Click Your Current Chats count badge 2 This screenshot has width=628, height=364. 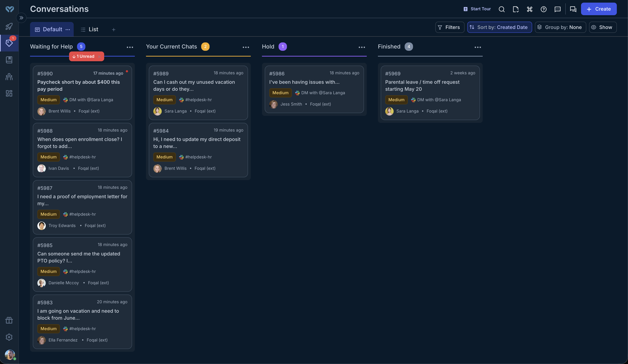(x=205, y=47)
